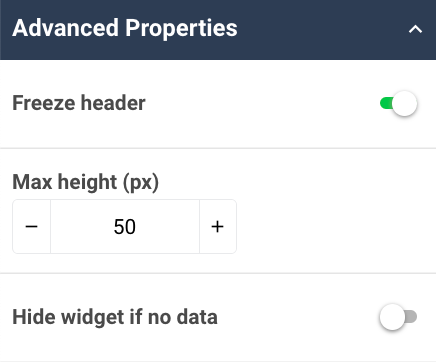Increase Max height with plus button

[218, 227]
